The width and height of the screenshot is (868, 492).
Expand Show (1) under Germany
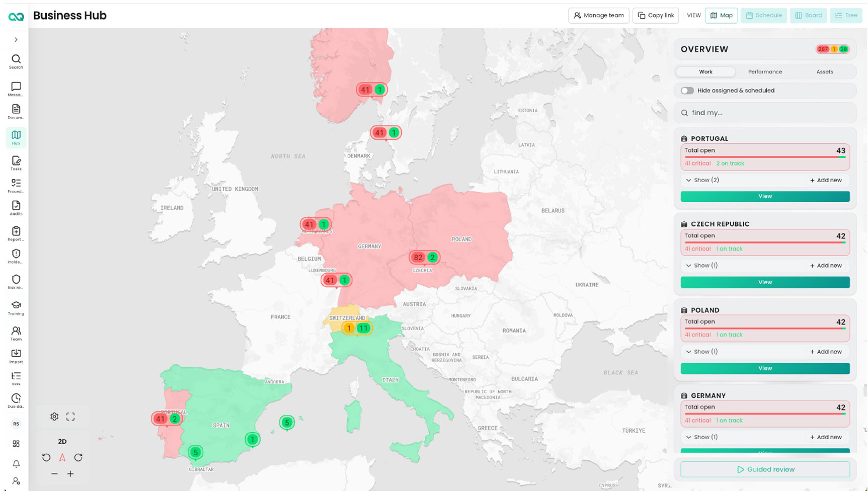(x=701, y=437)
